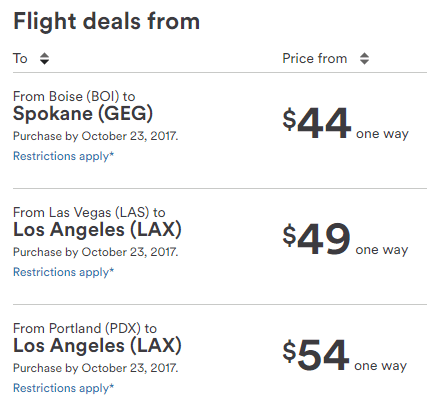Screen dimensions: 437x413
Task: Click the $54 one way price
Action: (345, 355)
